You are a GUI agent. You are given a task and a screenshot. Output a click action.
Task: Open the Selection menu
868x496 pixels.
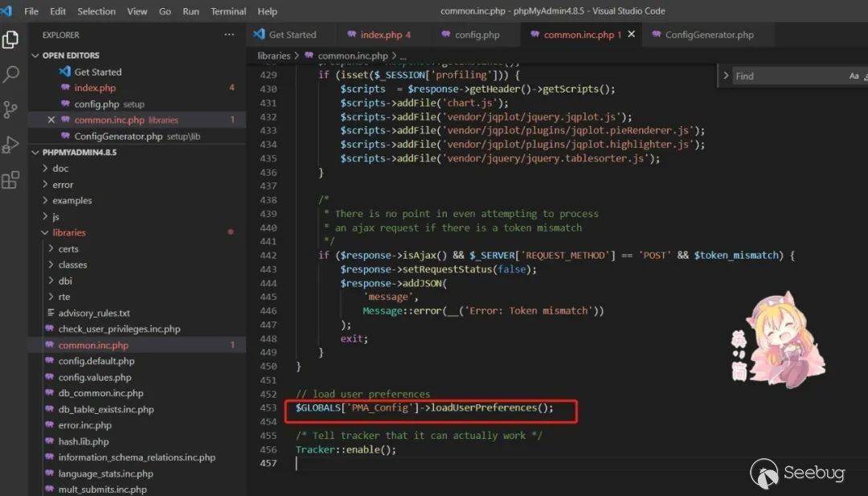coord(96,11)
